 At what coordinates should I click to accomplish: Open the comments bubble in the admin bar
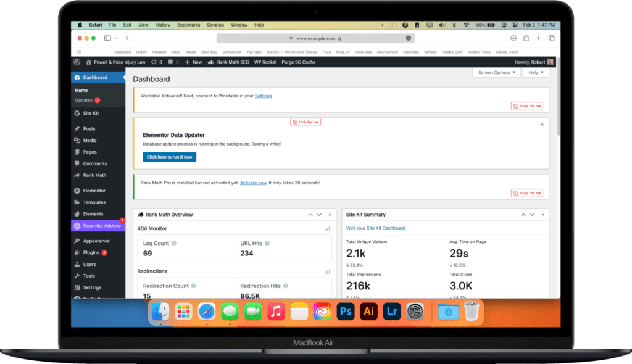[173, 62]
